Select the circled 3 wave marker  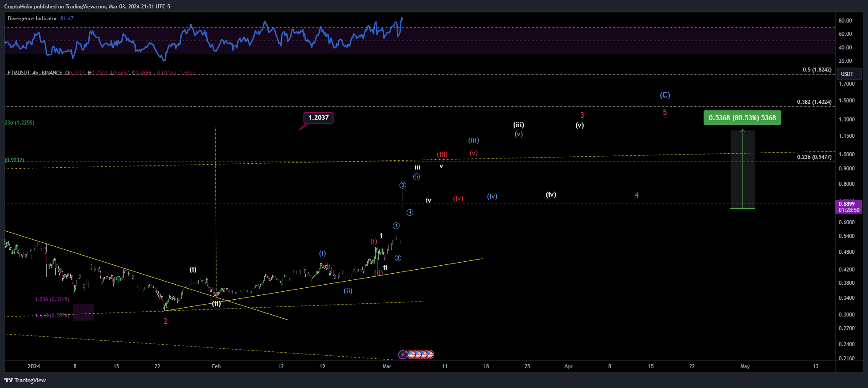click(x=403, y=185)
